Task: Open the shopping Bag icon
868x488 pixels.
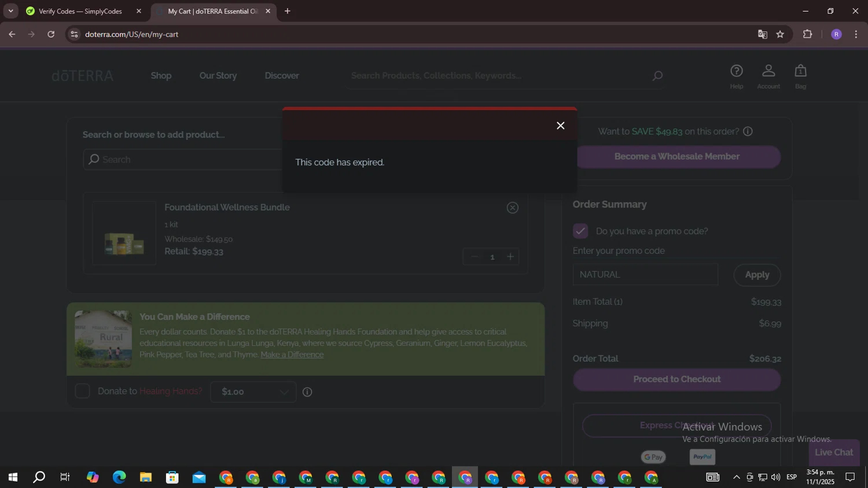Action: tap(800, 76)
